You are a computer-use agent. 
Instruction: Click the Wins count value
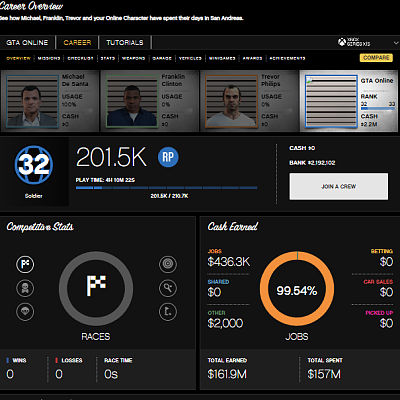(10, 374)
